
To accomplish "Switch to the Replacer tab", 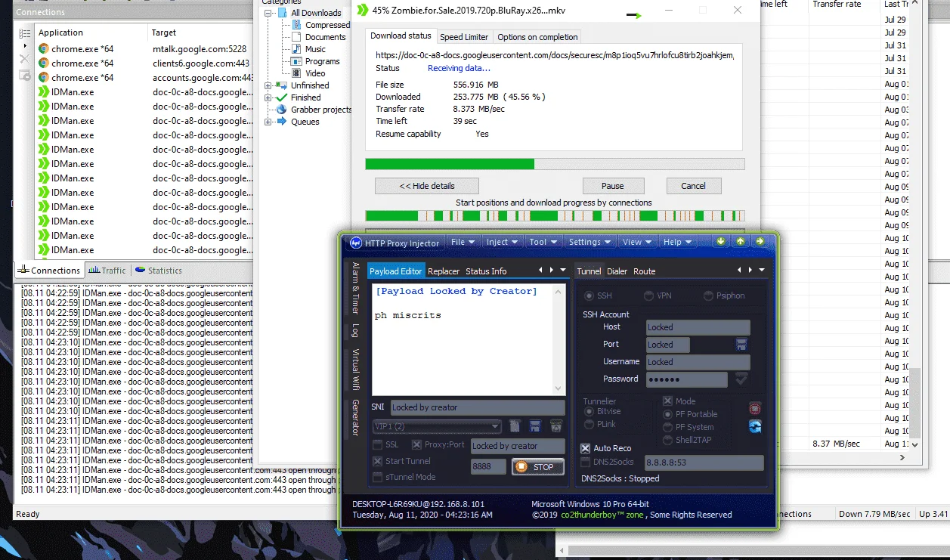I will 443,271.
